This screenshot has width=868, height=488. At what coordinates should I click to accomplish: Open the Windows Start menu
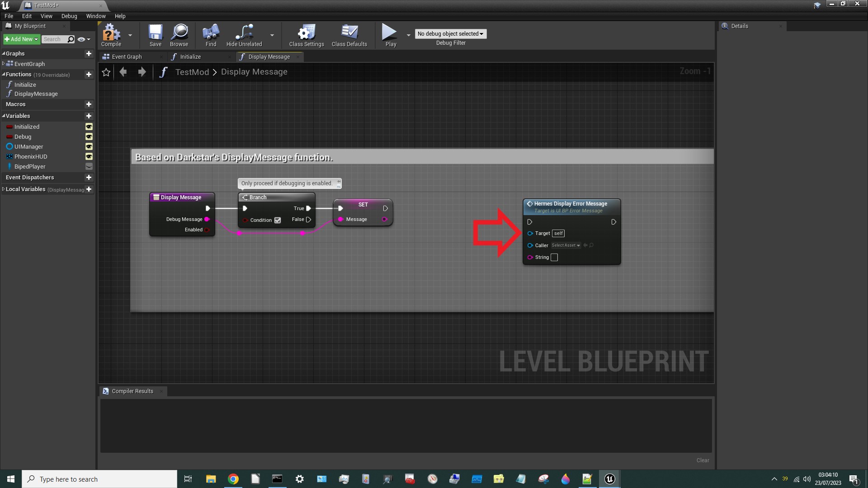(x=11, y=479)
